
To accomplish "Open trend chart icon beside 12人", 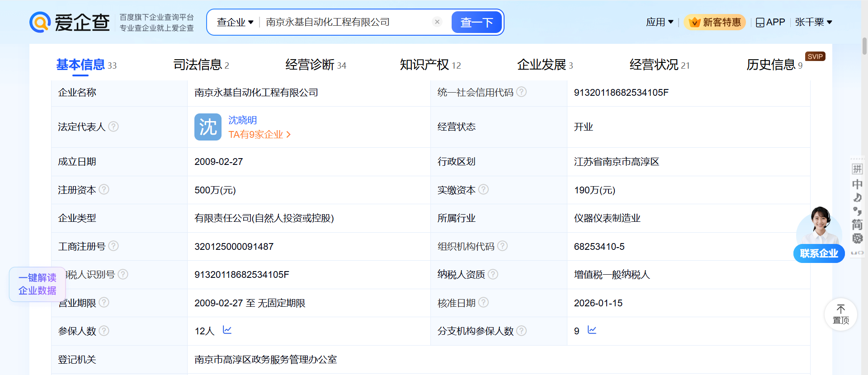I will pyautogui.click(x=227, y=330).
